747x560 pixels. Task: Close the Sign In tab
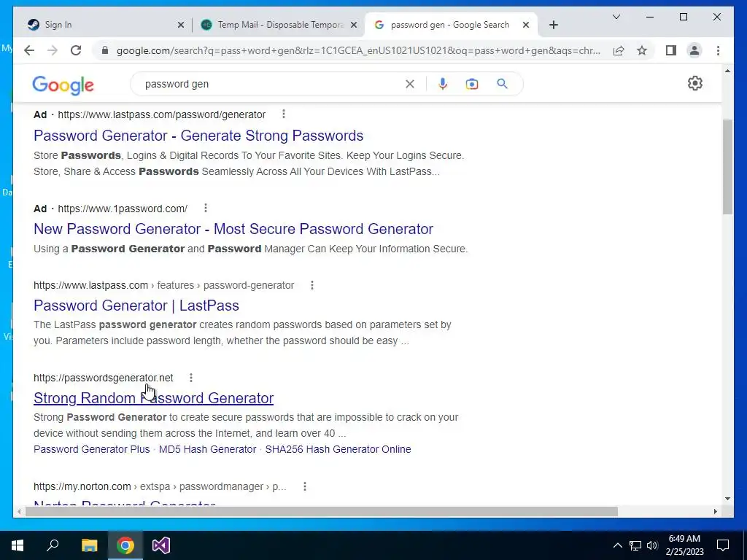[x=181, y=25]
